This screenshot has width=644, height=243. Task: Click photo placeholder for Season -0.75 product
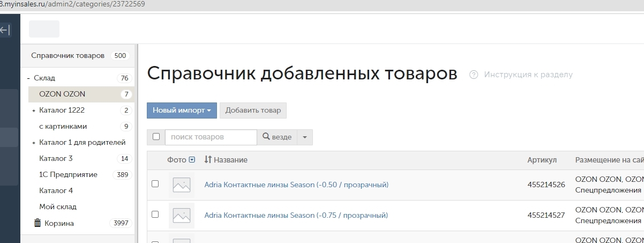pyautogui.click(x=181, y=216)
